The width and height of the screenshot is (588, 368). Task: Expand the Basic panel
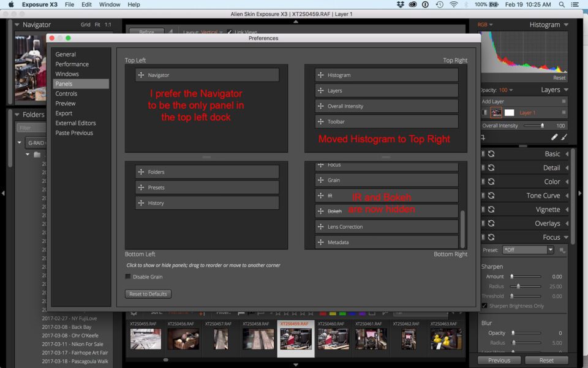(x=567, y=154)
